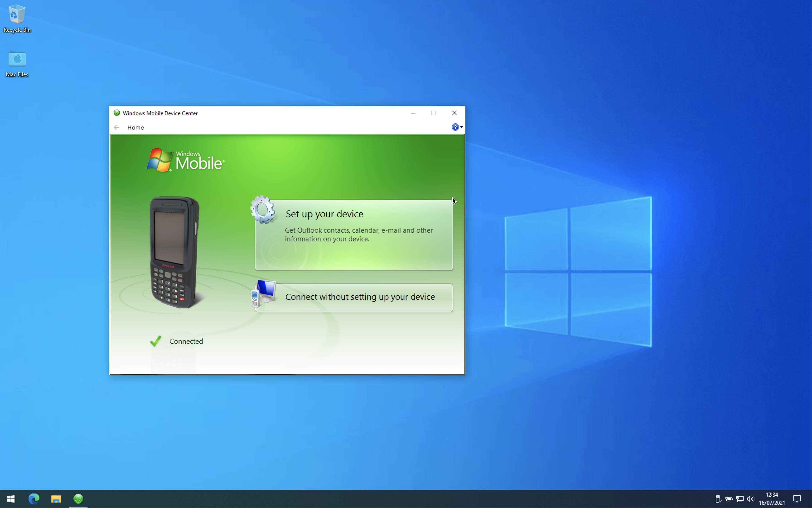Click the Home breadcrumb label
This screenshot has height=508, width=812.
(135, 127)
